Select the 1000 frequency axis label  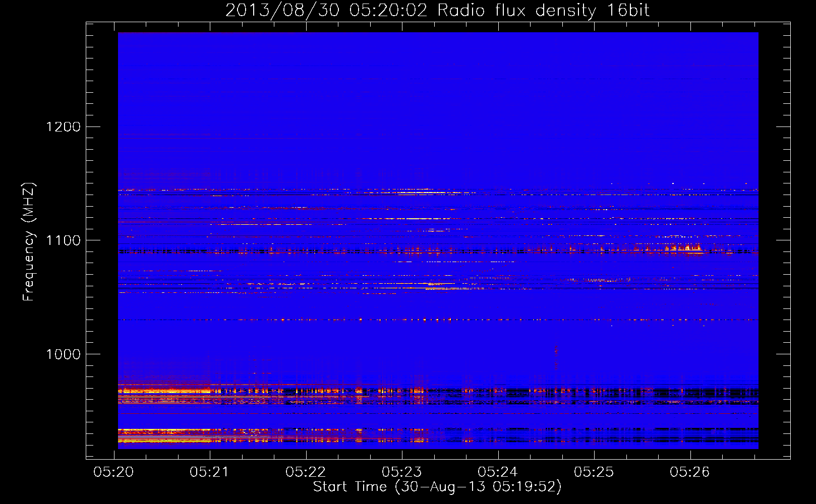click(63, 354)
